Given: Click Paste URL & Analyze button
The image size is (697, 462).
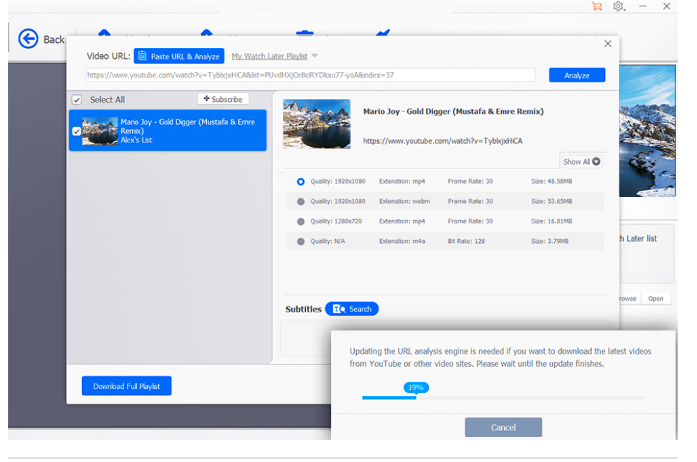Looking at the screenshot, I should [x=179, y=56].
